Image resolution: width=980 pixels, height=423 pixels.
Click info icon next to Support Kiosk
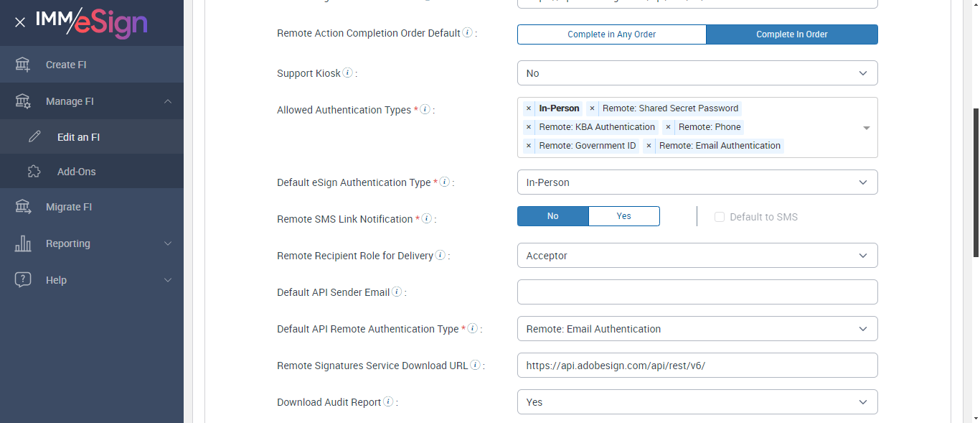348,73
